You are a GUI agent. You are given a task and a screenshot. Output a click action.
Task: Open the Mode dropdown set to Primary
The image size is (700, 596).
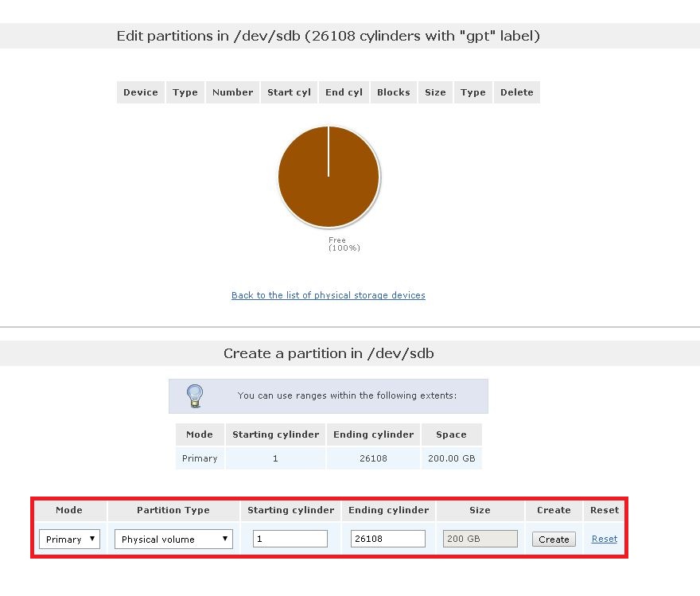pos(69,539)
